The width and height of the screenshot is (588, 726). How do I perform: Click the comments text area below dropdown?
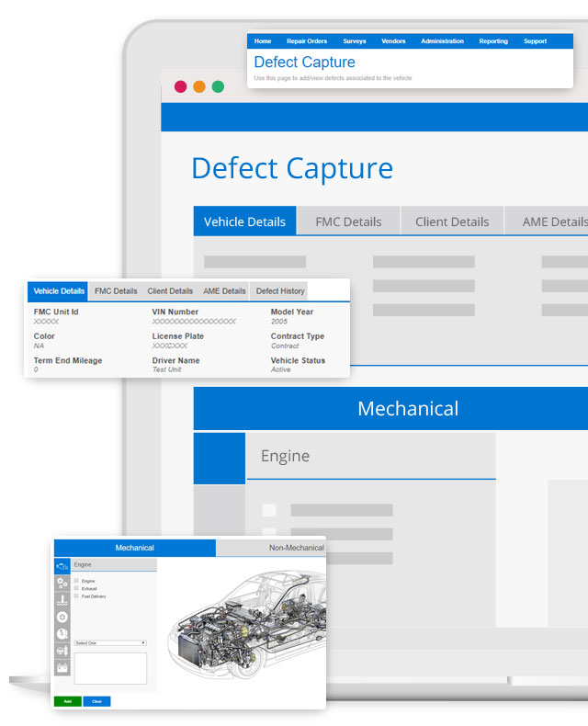pos(110,668)
